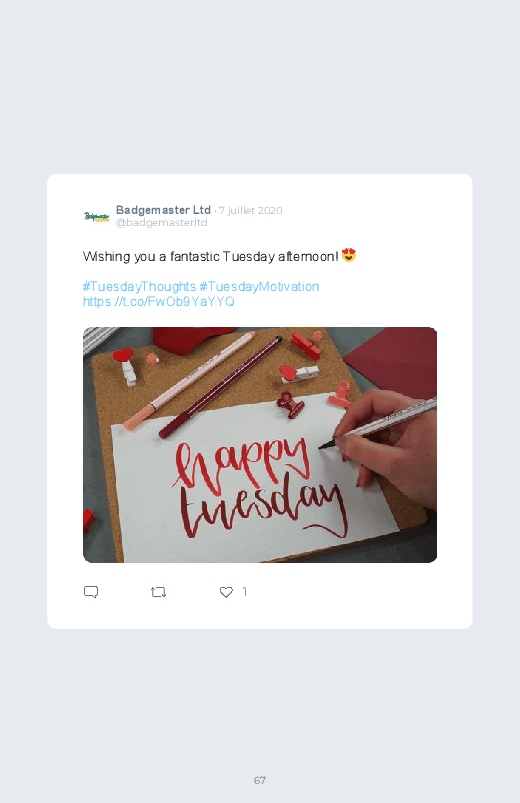Click the page number 67
Viewport: 520px width, 803px height.
[260, 780]
